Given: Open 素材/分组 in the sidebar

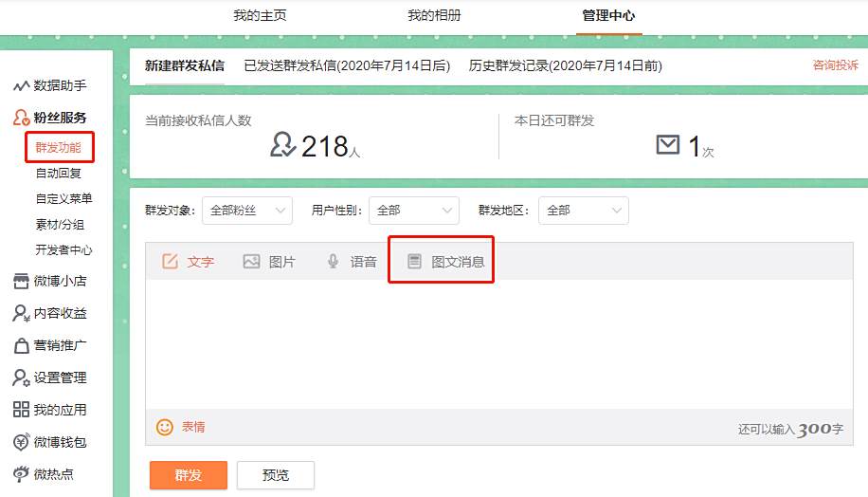Looking at the screenshot, I should (60, 225).
